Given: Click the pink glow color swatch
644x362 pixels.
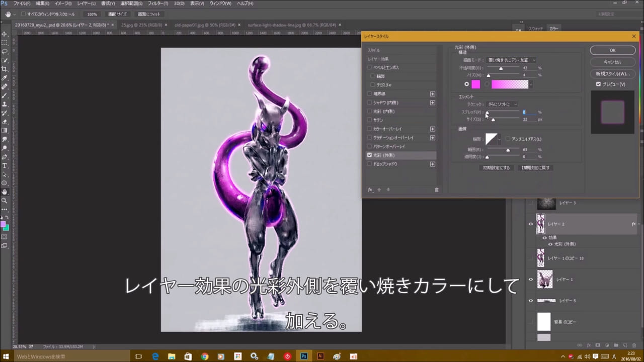Looking at the screenshot, I should point(475,84).
